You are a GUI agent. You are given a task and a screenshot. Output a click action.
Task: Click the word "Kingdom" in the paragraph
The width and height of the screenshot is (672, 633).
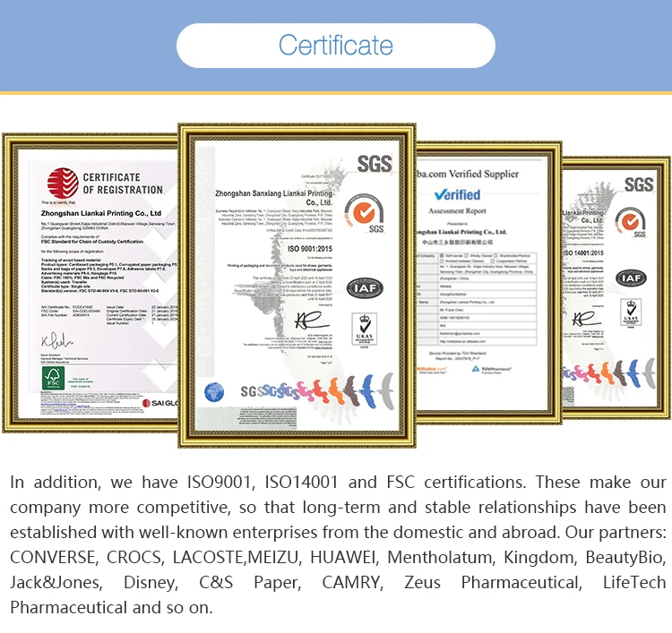pos(540,557)
